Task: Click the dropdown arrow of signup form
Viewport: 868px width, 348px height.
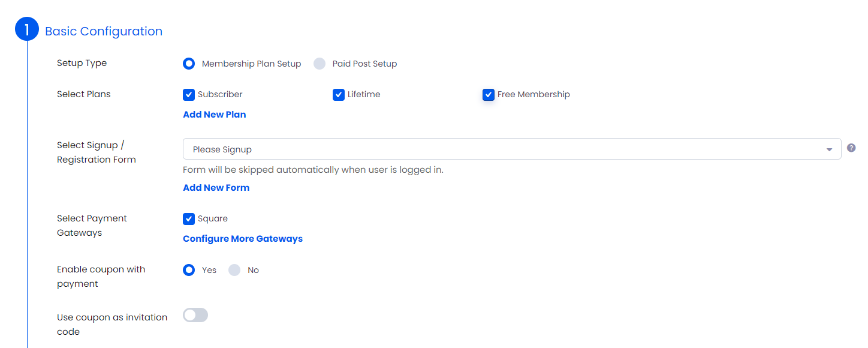Action: tap(830, 149)
